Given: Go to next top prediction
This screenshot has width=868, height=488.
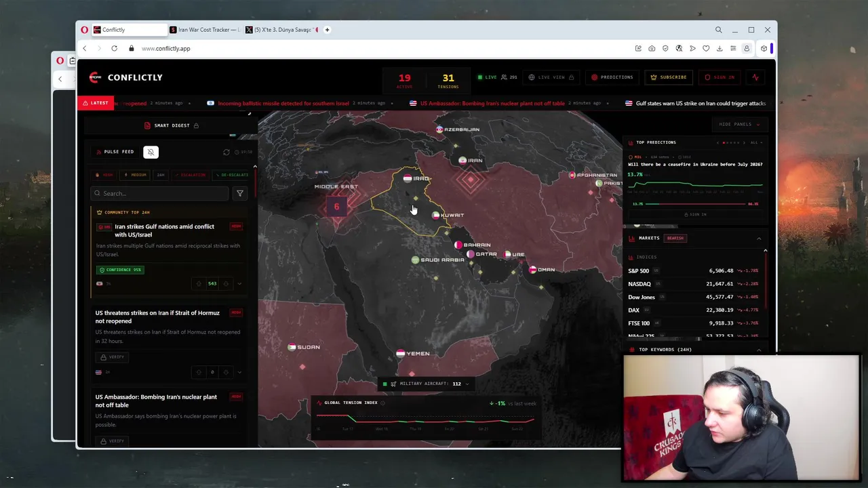Looking at the screenshot, I should click(744, 142).
